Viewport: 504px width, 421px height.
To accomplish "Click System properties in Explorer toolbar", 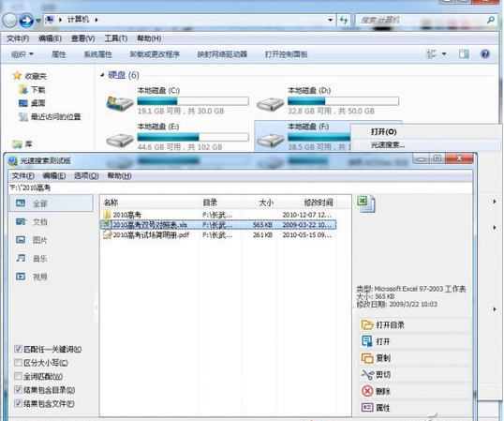I will [x=97, y=54].
